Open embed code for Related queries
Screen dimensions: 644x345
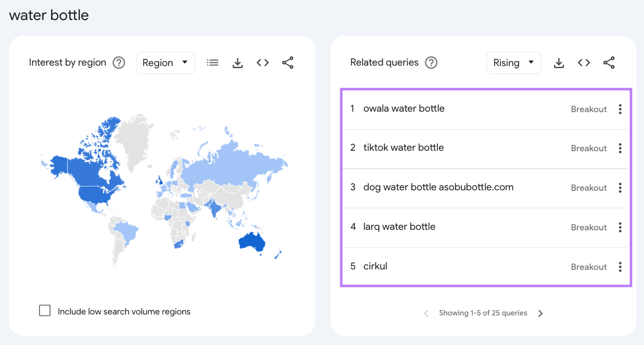(583, 63)
